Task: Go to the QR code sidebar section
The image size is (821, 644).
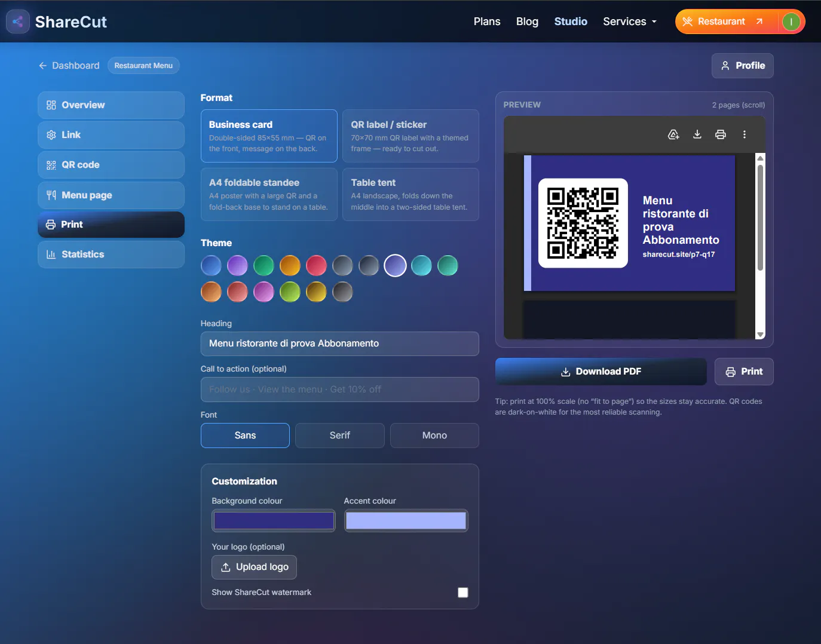Action: (111, 165)
